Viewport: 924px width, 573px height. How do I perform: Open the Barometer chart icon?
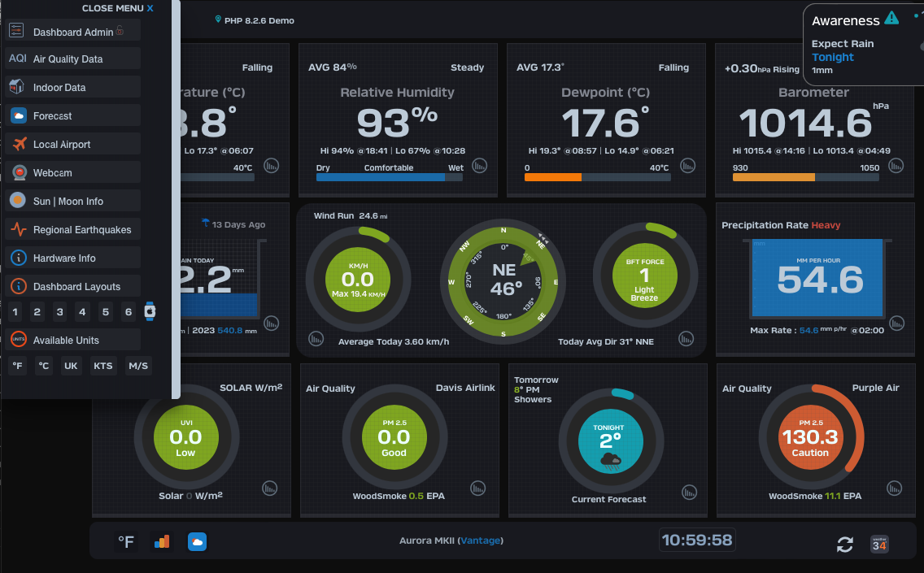coord(896,165)
